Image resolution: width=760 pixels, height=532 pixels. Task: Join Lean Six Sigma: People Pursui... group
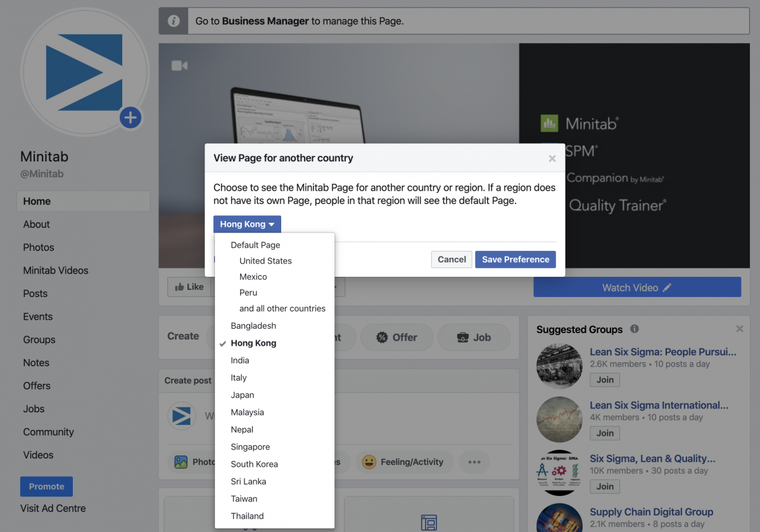tap(605, 380)
